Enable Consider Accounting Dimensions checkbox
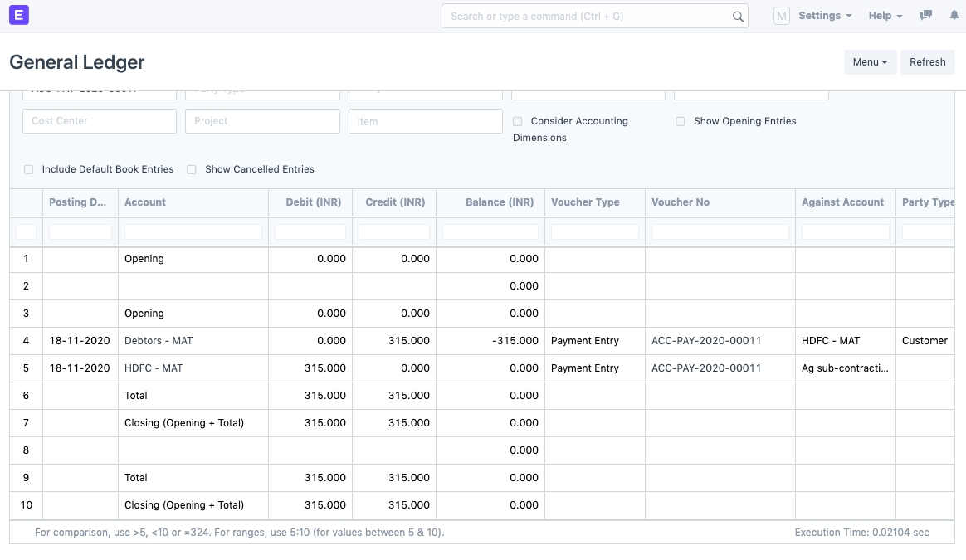This screenshot has width=966, height=560. click(x=518, y=121)
